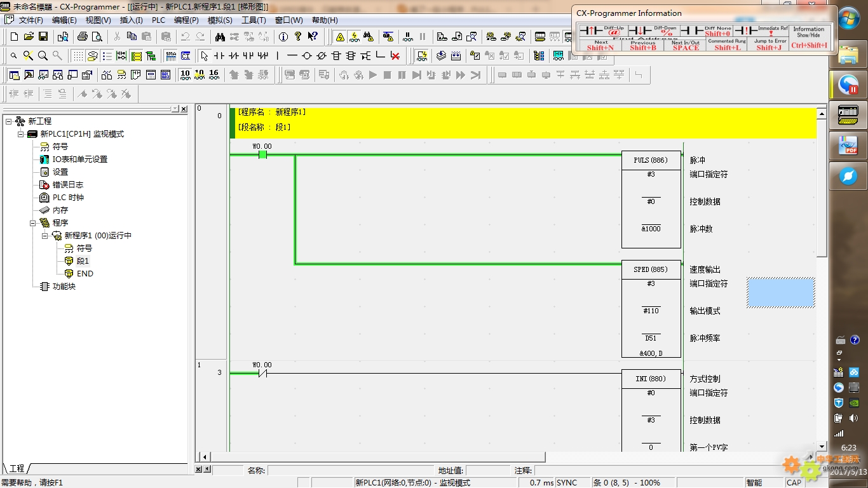The width and height of the screenshot is (868, 488).
Task: Open Print Preview from the toolbar
Action: (97, 37)
